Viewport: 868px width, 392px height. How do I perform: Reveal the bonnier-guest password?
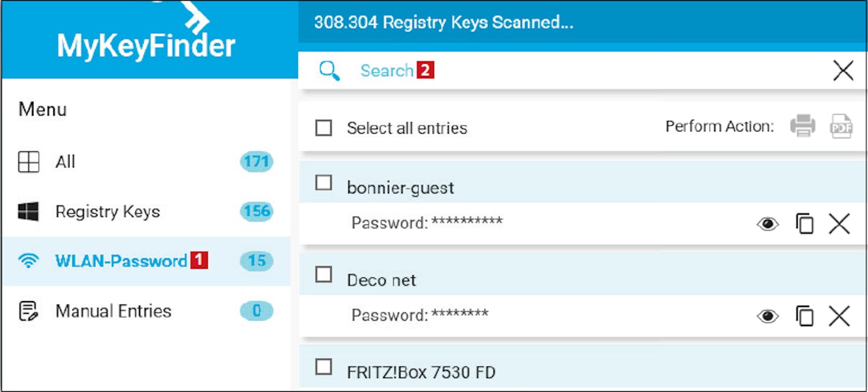click(768, 224)
